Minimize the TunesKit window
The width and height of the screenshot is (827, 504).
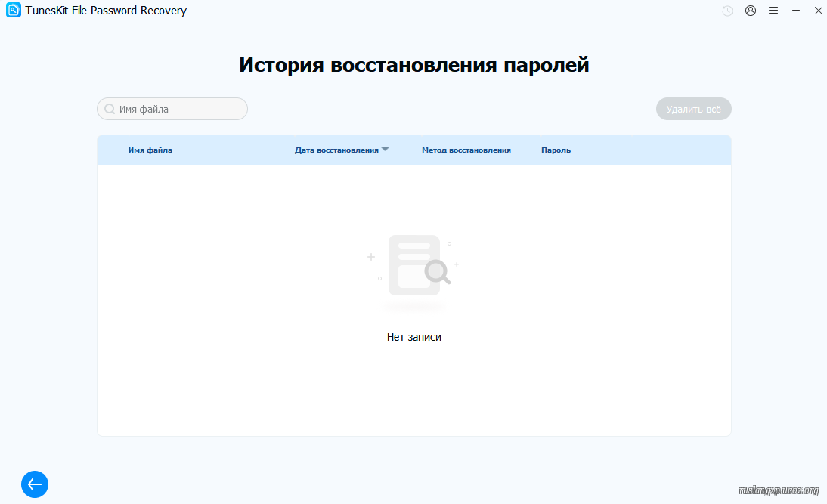pos(796,11)
